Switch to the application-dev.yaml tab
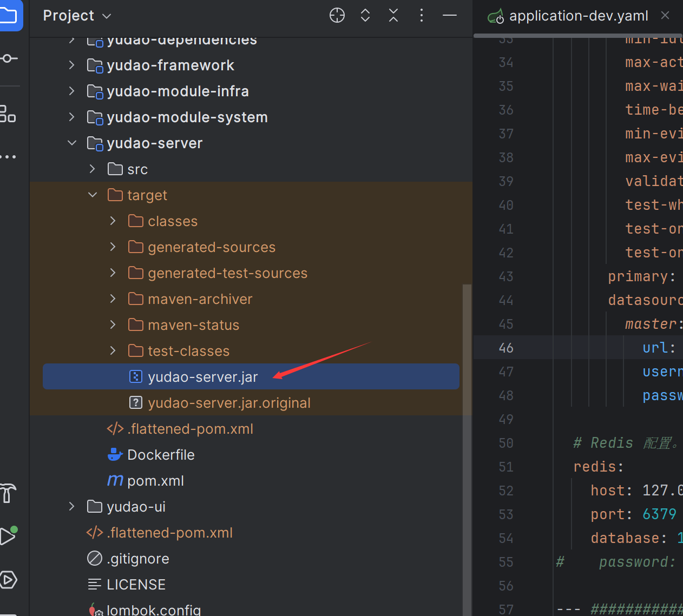 (x=579, y=16)
